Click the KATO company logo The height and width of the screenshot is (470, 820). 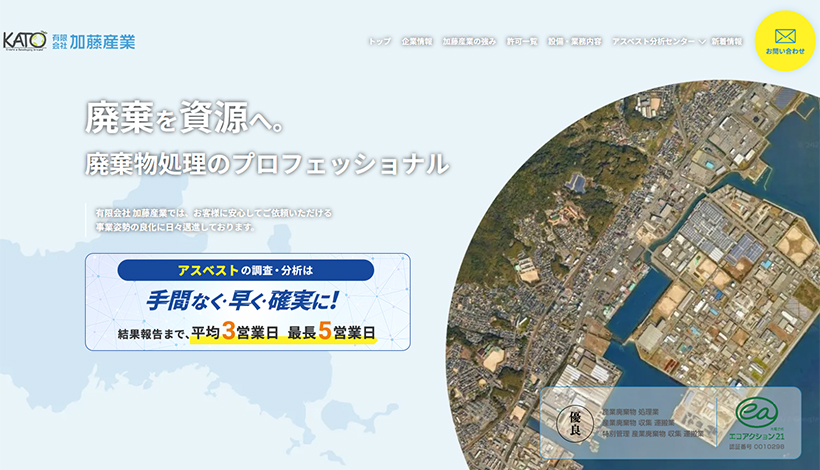tap(25, 41)
